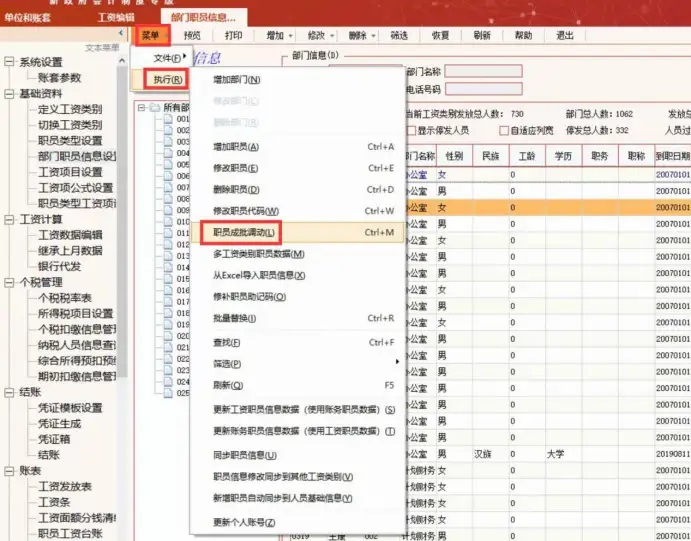Click the 电话号码 input field
Screen dimensions: 691x541
point(483,89)
